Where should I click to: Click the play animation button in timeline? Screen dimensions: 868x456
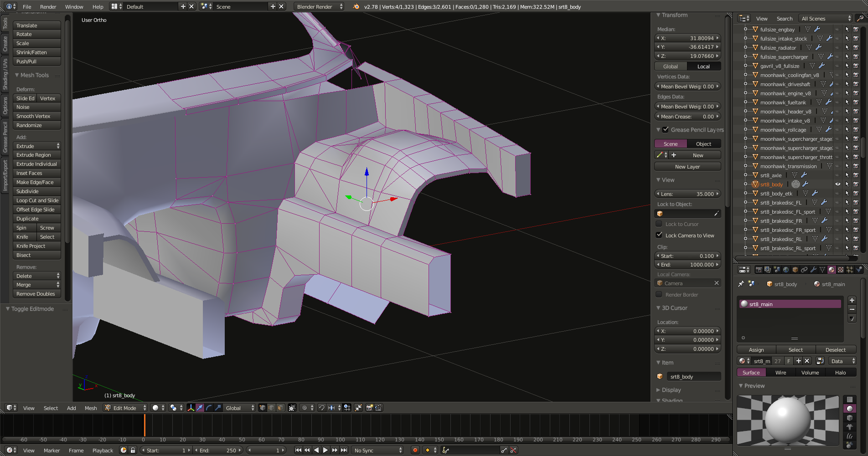coord(325,450)
